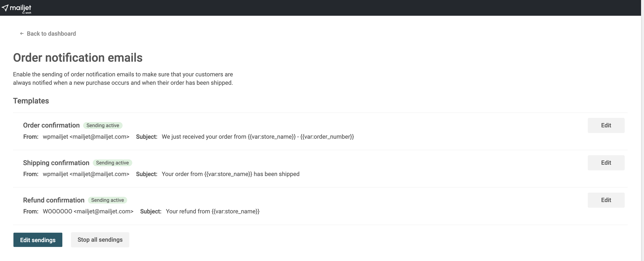Select the Refund confirmation template title
The height and width of the screenshot is (261, 644).
54,200
